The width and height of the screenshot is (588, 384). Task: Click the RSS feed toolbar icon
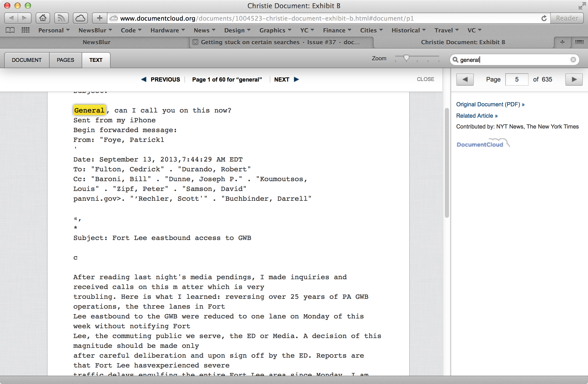[61, 18]
